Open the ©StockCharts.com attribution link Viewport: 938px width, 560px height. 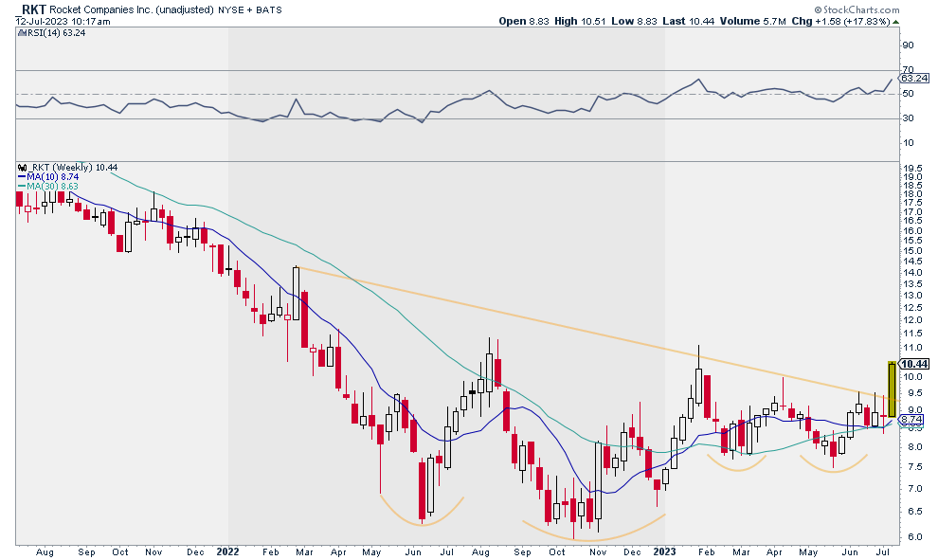coord(857,9)
